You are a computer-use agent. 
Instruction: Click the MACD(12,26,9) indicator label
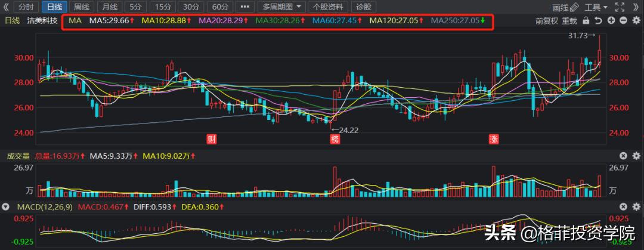tap(45, 208)
